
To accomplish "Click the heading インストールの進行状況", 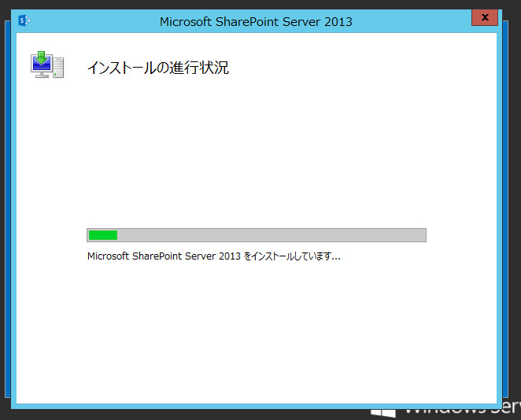I will click(x=158, y=68).
